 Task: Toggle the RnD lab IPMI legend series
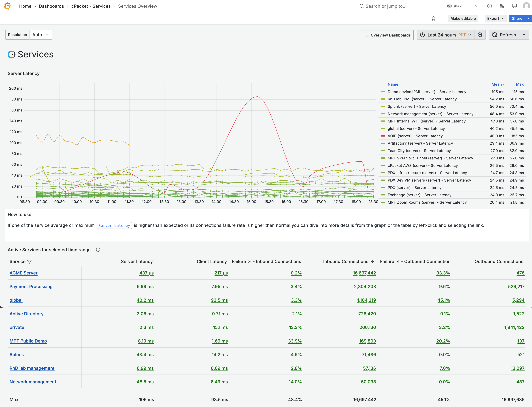click(x=422, y=99)
